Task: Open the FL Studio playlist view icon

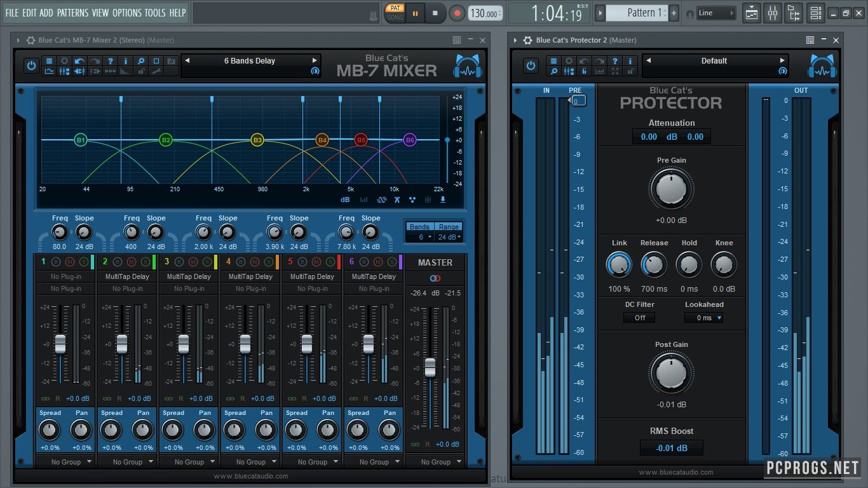Action: tap(752, 13)
